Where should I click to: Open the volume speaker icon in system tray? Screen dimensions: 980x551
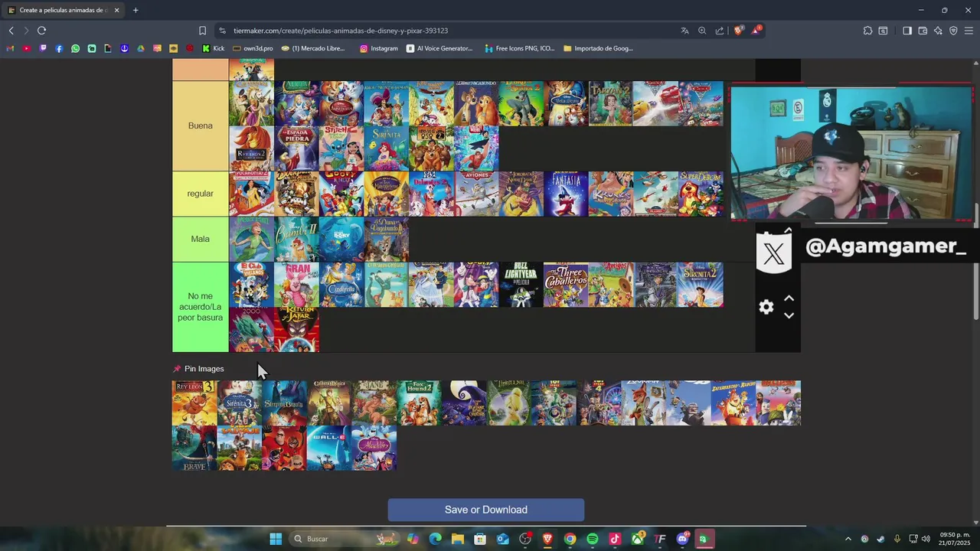(926, 539)
